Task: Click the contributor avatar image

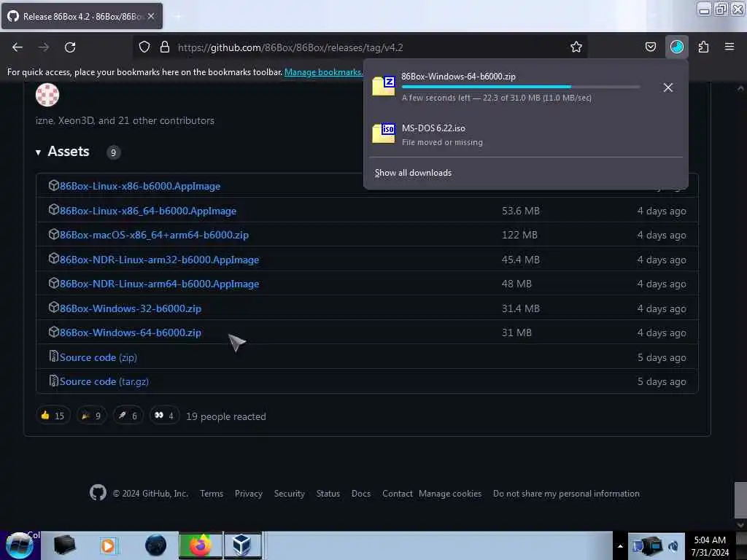Action: tap(47, 95)
